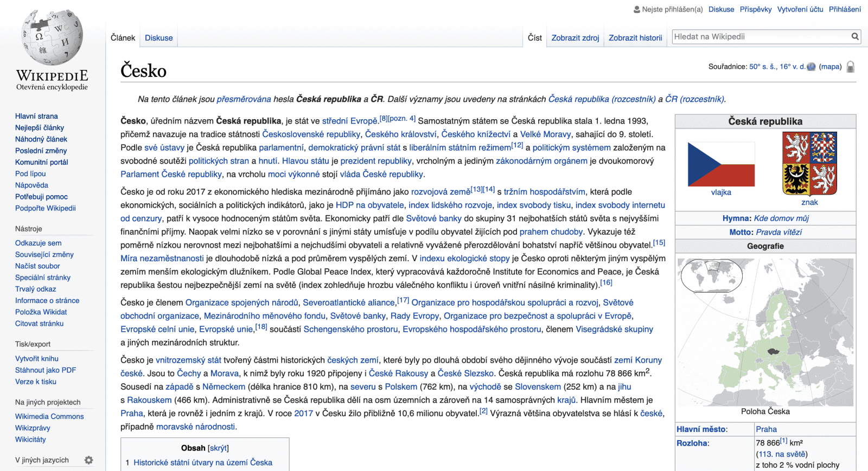Viewport: 868px width, 471px height.
Task: Open Schengenského prostoru link
Action: [350, 330]
